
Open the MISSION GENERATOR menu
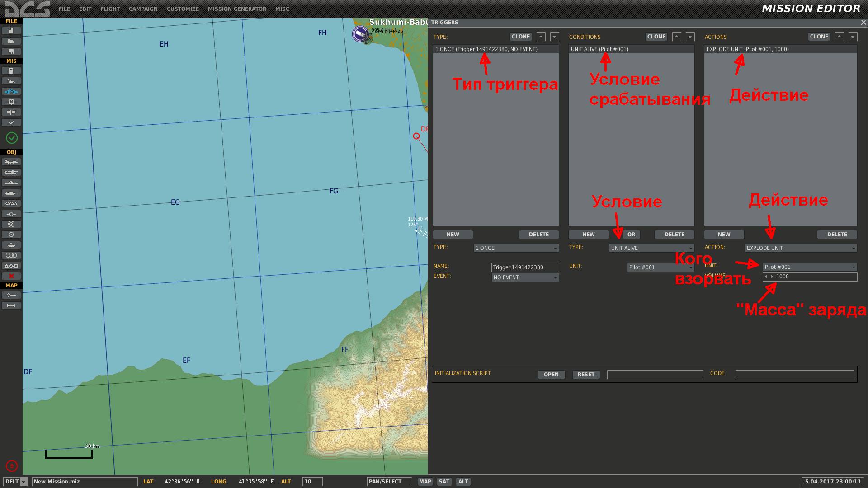pyautogui.click(x=237, y=9)
